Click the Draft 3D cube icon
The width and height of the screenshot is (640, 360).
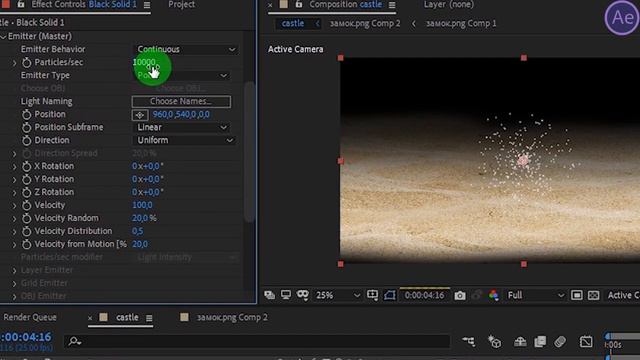494,342
